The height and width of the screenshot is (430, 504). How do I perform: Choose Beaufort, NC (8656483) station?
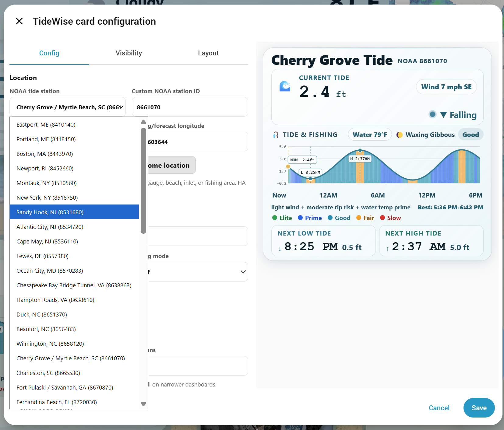(x=74, y=329)
